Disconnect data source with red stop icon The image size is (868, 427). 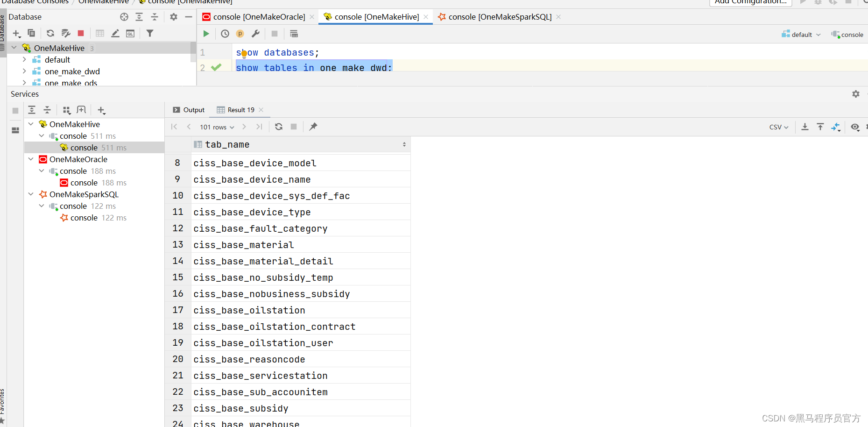click(x=81, y=33)
